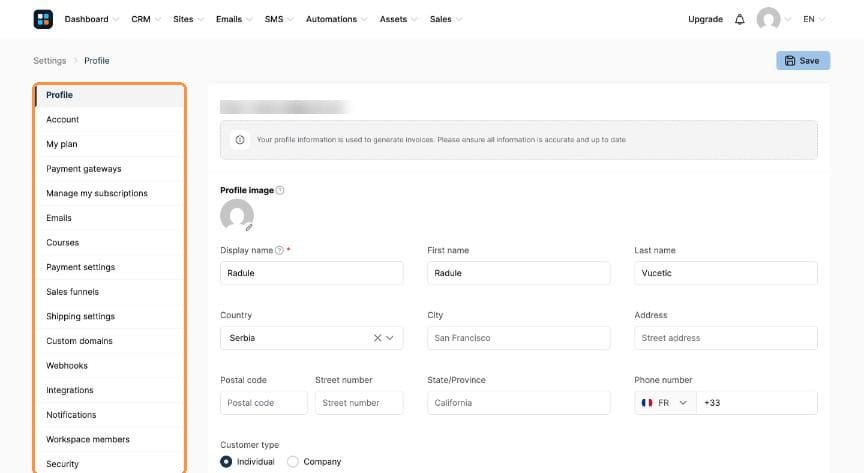Viewport: 864px width, 473px height.
Task: Click the French flag in phone field
Action: pyautogui.click(x=647, y=403)
